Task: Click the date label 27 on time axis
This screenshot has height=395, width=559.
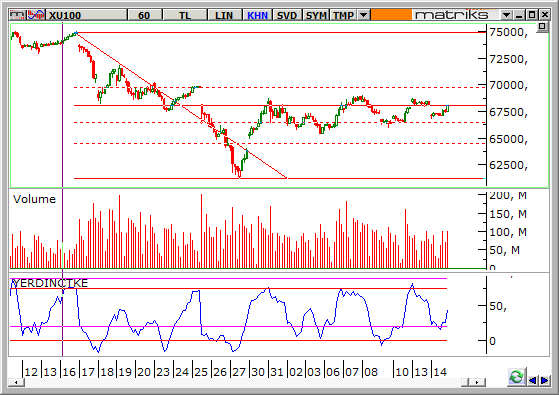Action: [239, 372]
